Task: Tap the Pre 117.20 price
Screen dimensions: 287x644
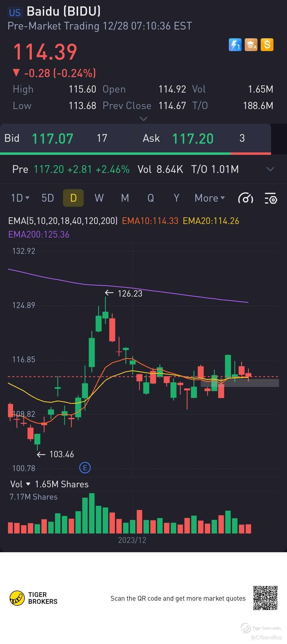Action: click(x=49, y=169)
